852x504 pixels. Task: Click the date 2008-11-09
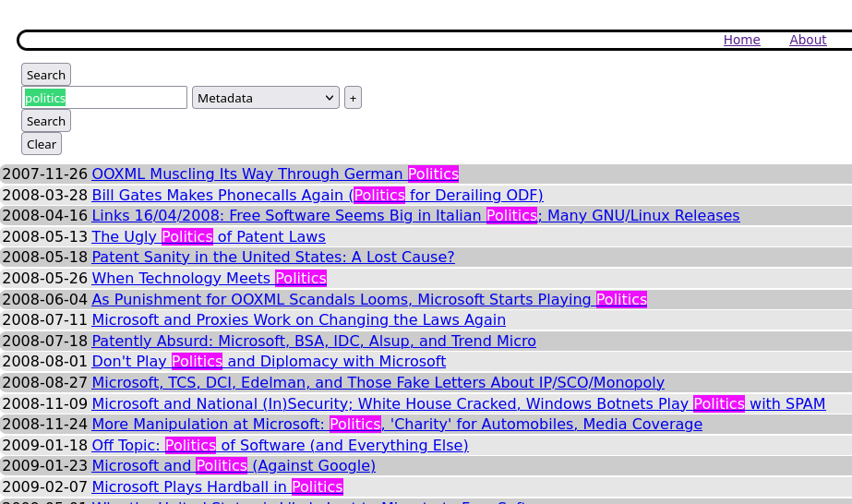click(45, 403)
